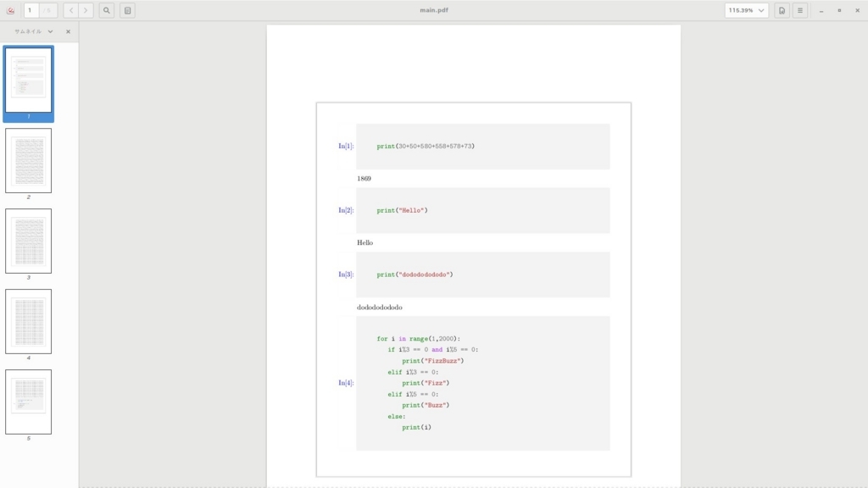Click the if i%3 == 0 and i%5 line
Screen dimensions: 868x488
click(x=433, y=350)
